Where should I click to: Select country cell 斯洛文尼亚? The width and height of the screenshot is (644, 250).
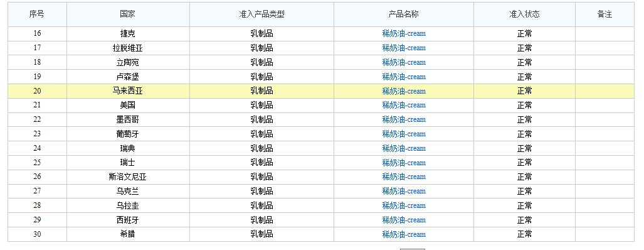pos(128,177)
